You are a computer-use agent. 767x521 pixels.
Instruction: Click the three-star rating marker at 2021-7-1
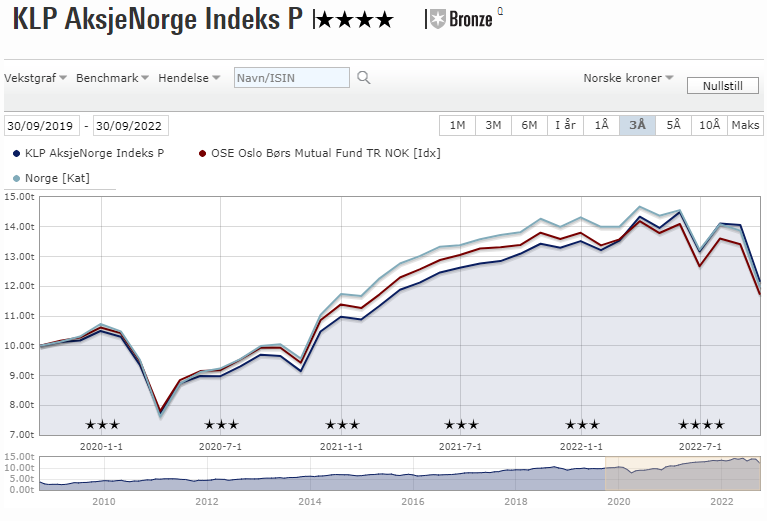461,425
